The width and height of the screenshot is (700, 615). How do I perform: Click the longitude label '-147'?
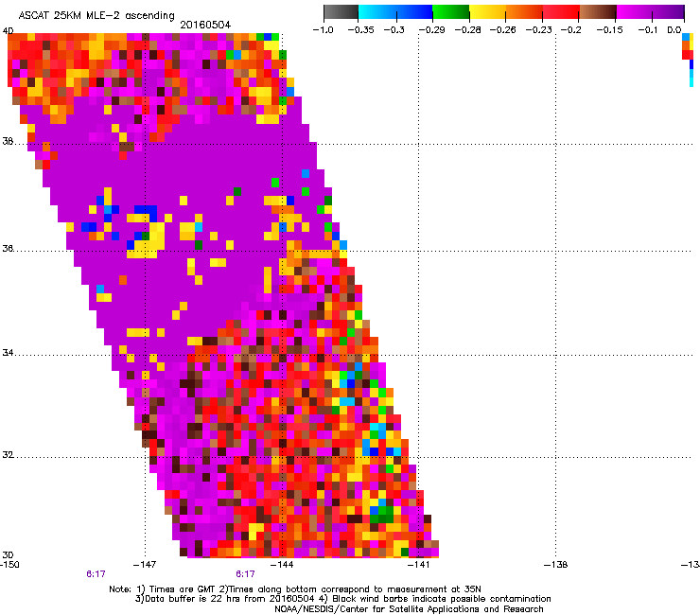[145, 565]
